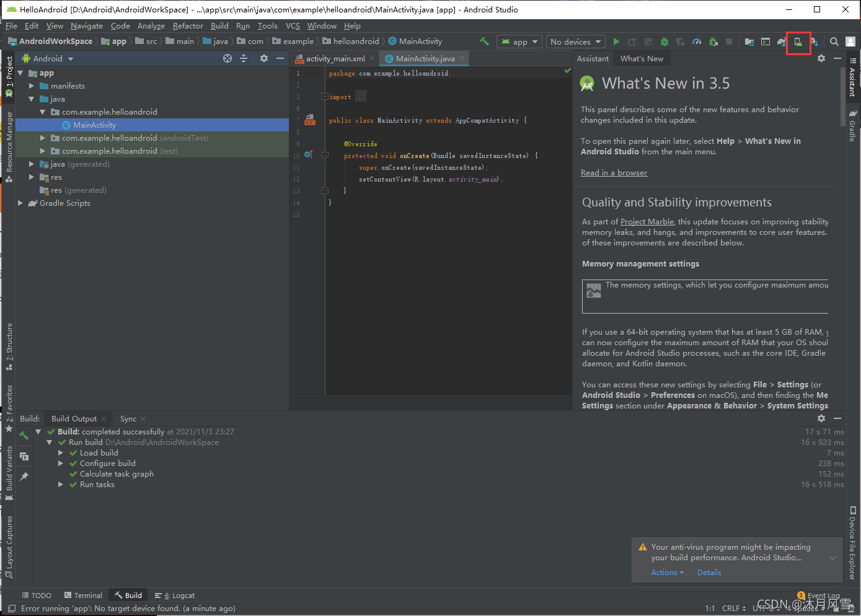Image resolution: width=861 pixels, height=616 pixels.
Task: Expand the Run tasks node
Action: tap(61, 485)
